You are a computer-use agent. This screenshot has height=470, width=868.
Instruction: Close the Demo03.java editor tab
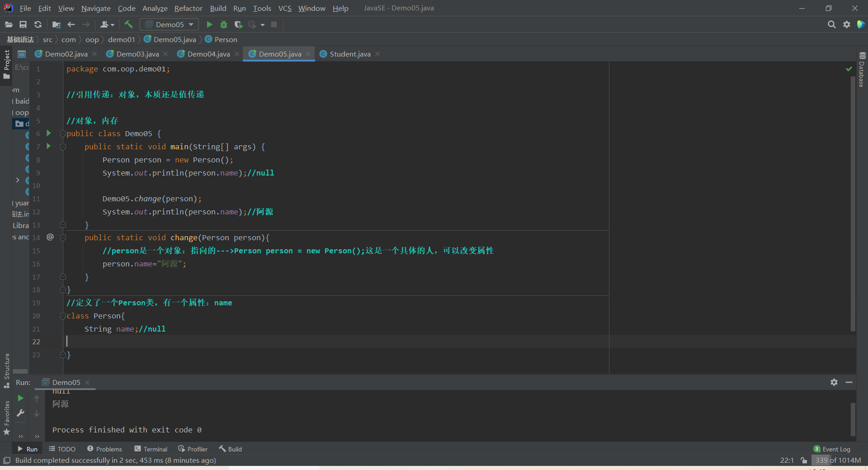[x=165, y=54]
